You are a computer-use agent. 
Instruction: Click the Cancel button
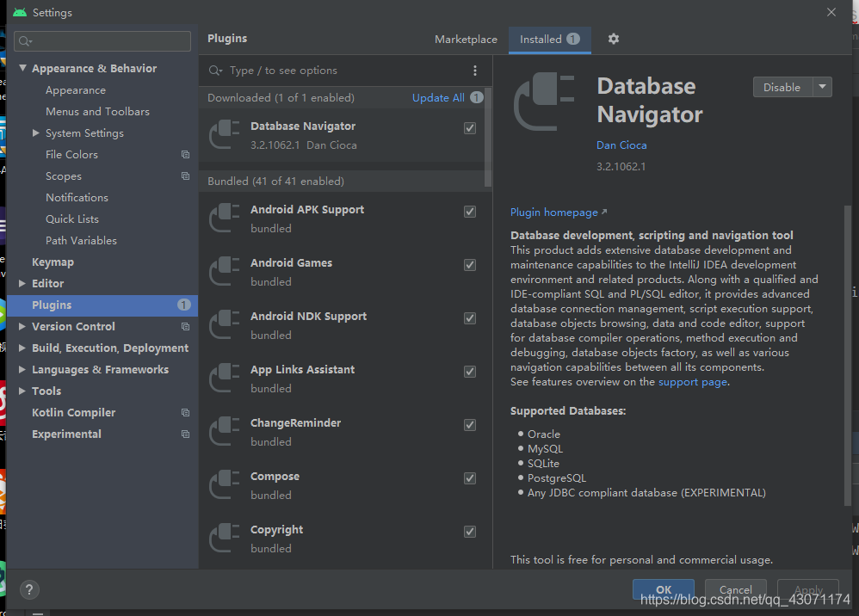point(735,589)
